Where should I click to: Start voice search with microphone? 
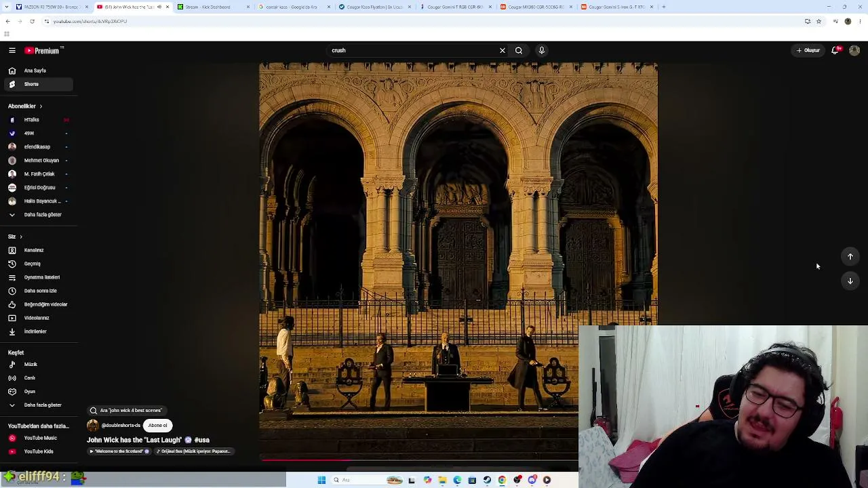(x=542, y=50)
